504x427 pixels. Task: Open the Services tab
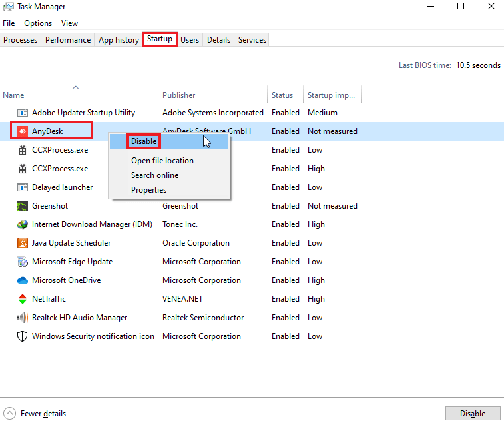pyautogui.click(x=252, y=40)
